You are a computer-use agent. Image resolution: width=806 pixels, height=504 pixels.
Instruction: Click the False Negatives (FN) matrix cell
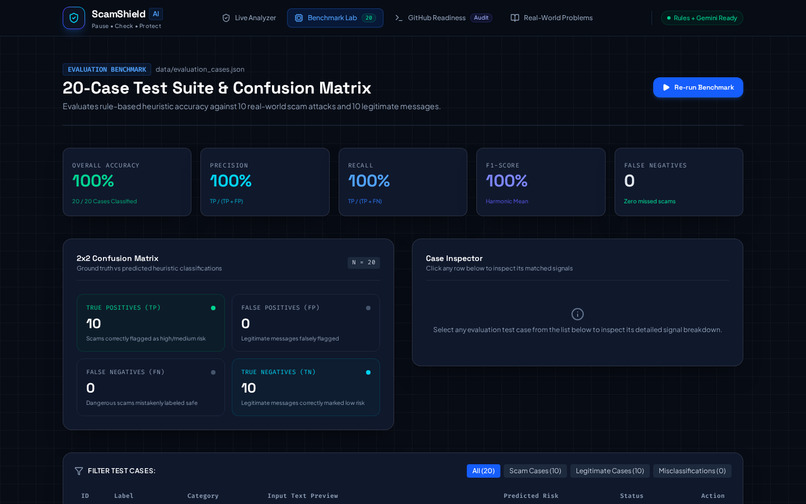coord(151,387)
